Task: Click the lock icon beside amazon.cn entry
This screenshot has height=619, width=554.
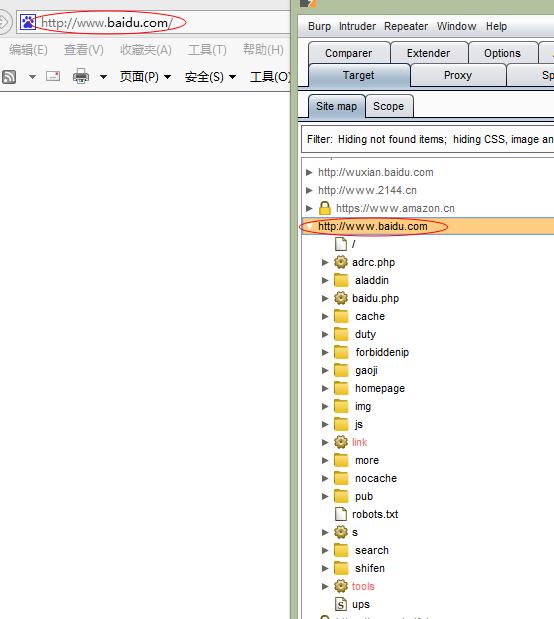Action: pos(325,208)
